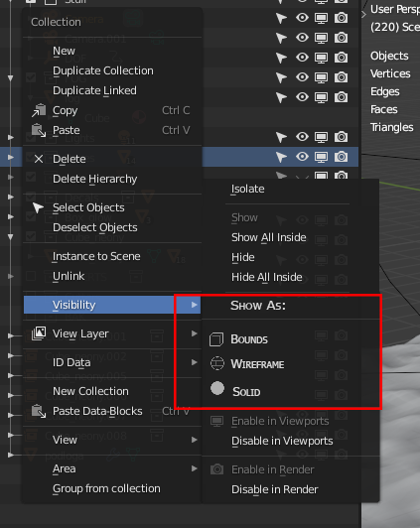Expand the Lights collection tree arrow

11,137
